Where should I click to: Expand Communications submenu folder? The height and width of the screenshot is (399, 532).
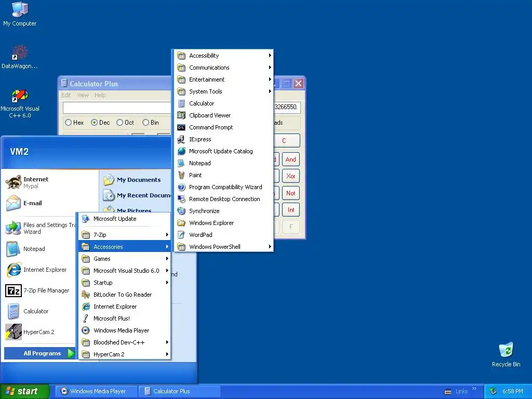click(x=223, y=68)
